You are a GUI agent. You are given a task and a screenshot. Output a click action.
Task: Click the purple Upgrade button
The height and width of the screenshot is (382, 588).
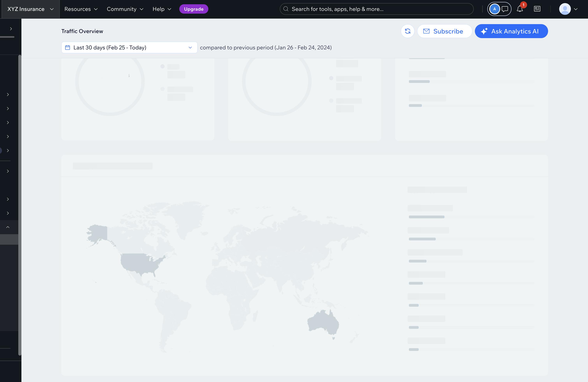click(194, 9)
